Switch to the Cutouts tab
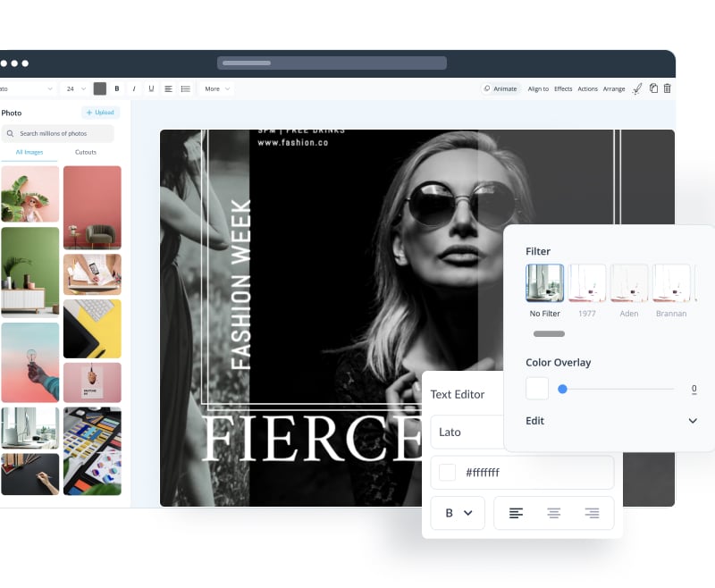The width and height of the screenshot is (715, 588). tap(86, 152)
